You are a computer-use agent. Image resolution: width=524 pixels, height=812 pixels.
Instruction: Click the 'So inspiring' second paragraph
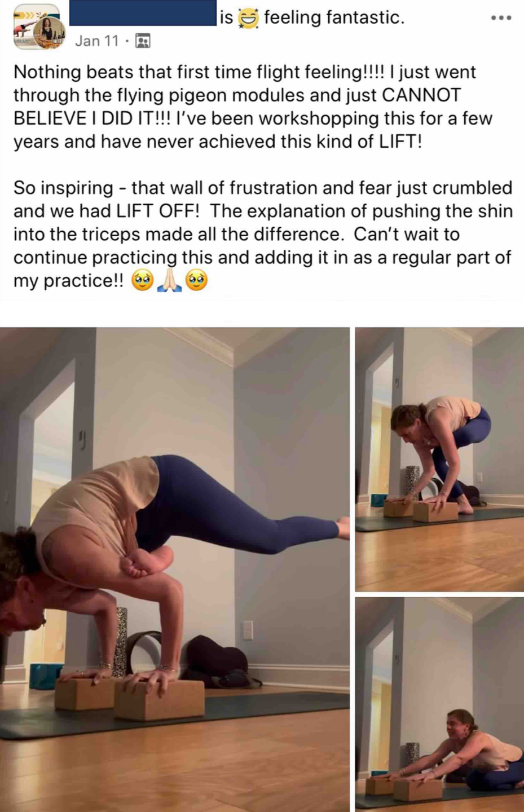click(x=263, y=234)
